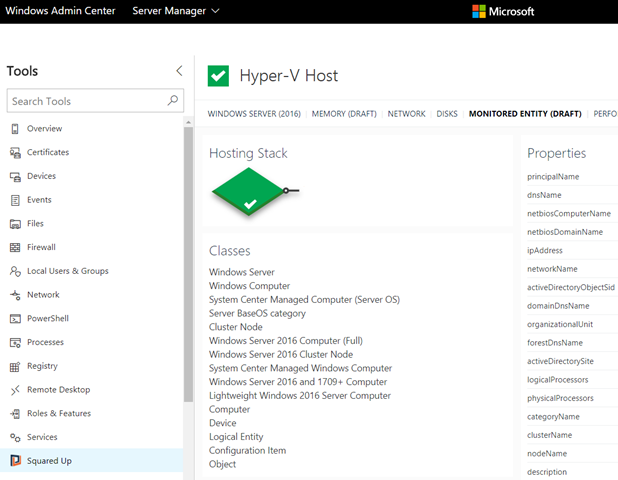Screen dimensions: 618x480
Task: Click the Processes tool icon
Action: pos(15,342)
